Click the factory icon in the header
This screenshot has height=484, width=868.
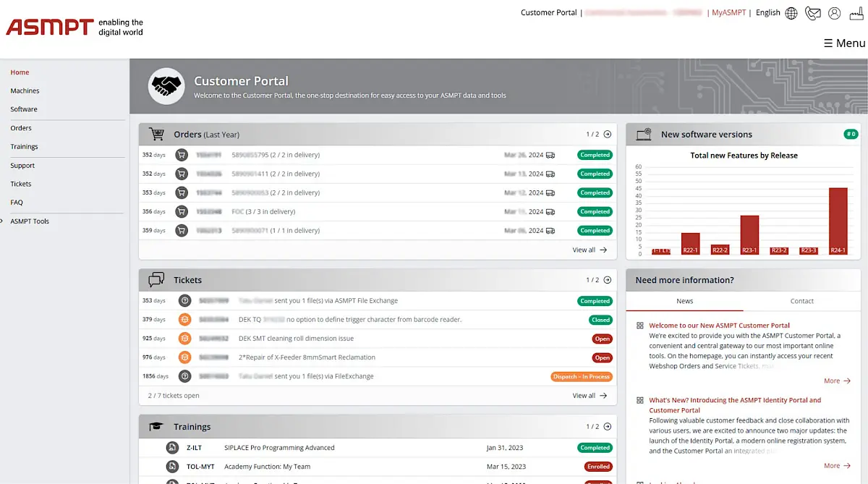pos(856,13)
